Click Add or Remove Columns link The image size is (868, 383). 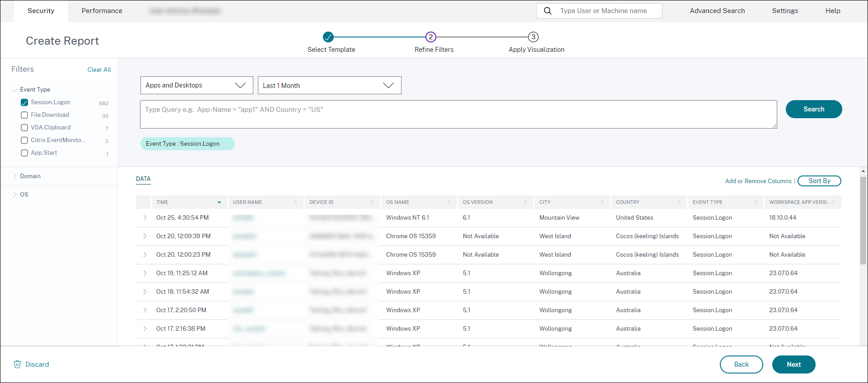click(758, 181)
